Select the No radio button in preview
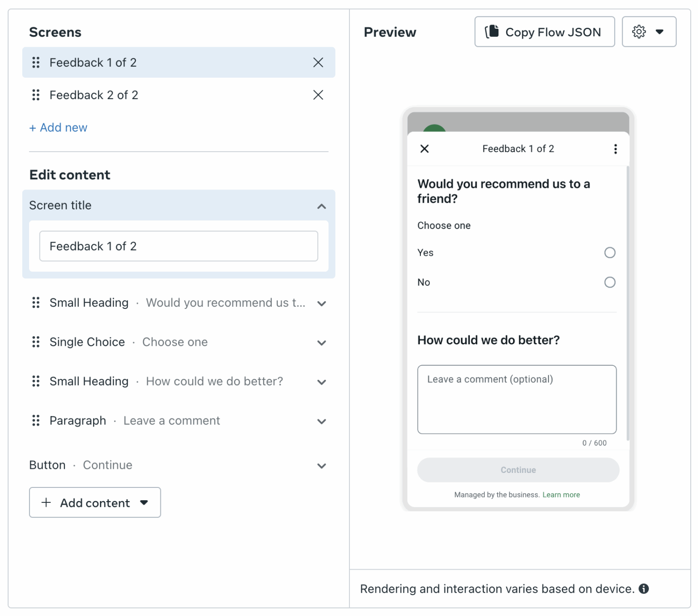This screenshot has height=616, width=698. (x=610, y=282)
